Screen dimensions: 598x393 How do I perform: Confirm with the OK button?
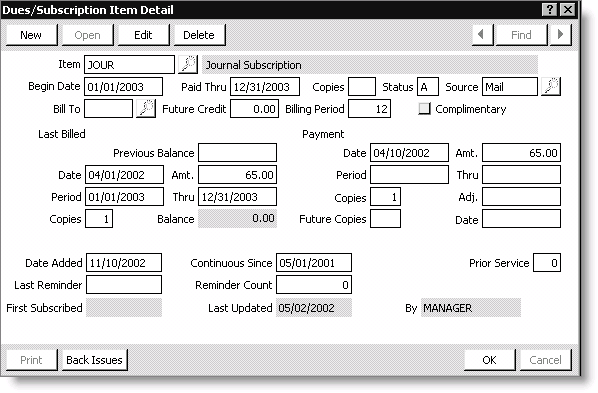click(490, 360)
